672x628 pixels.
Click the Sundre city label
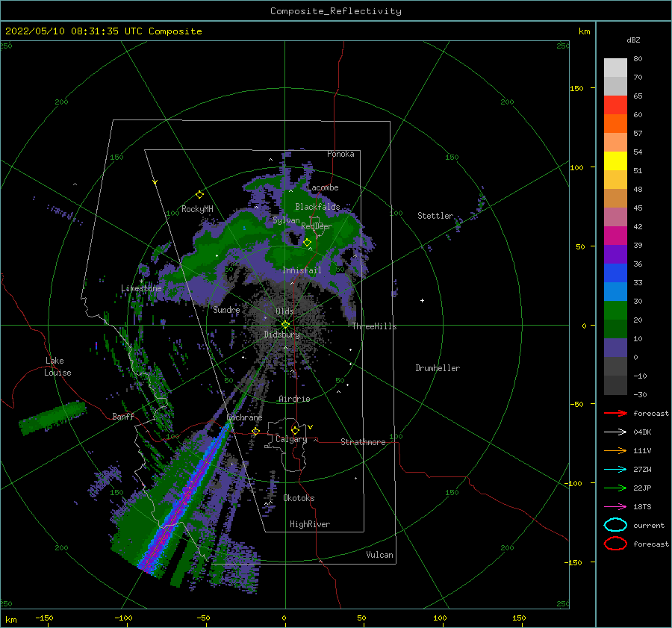point(226,309)
